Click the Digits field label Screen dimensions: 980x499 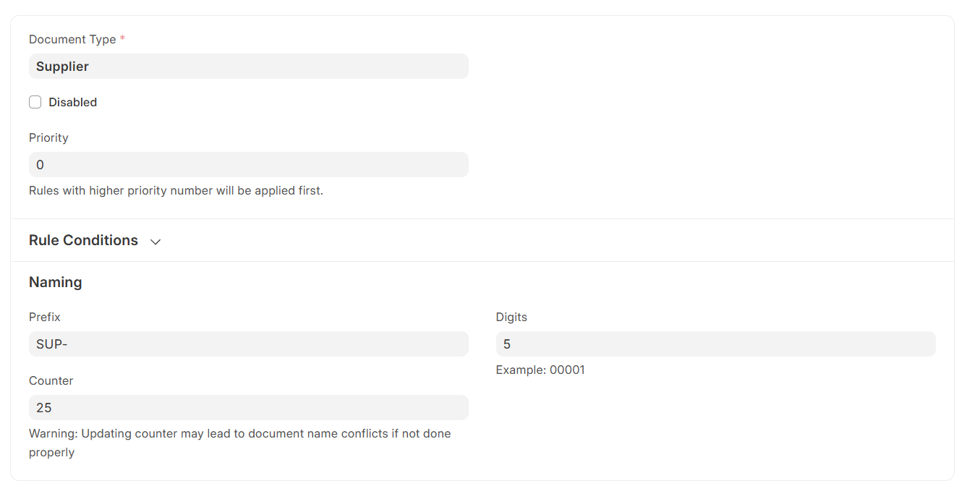click(511, 317)
